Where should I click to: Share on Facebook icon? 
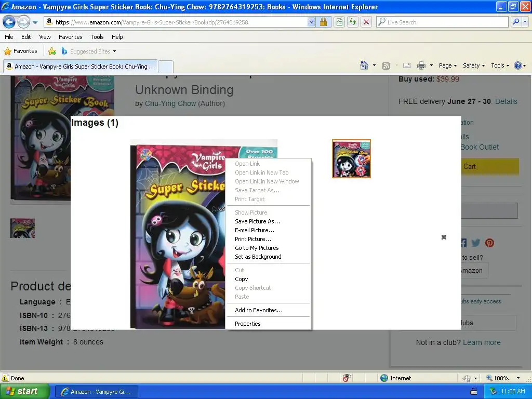pos(464,243)
